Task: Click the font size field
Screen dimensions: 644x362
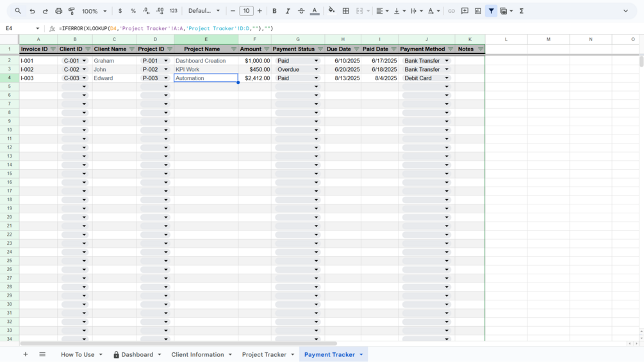Action: 247,11
